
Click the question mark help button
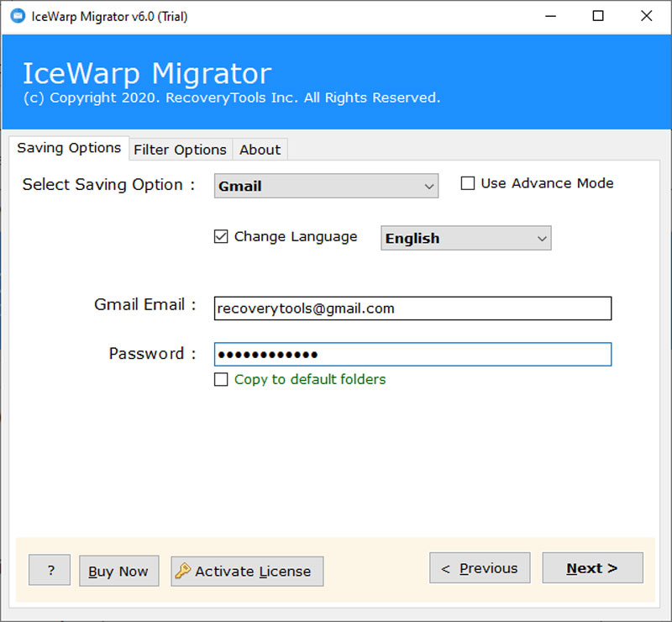click(50, 570)
